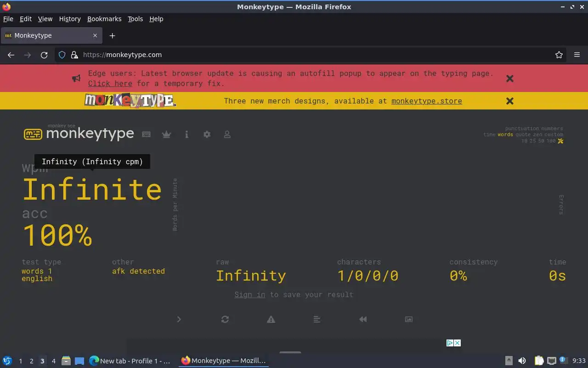Click the monkeytype logo text

pos(90,133)
